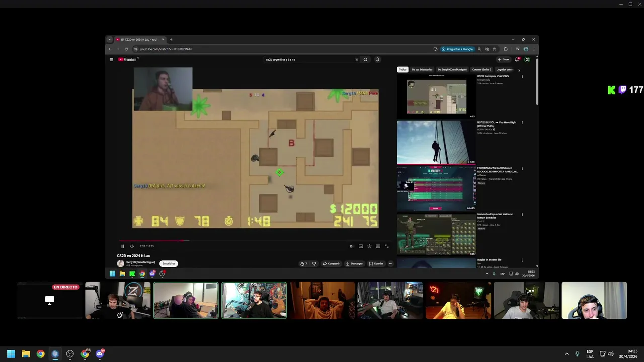The width and height of the screenshot is (644, 362).
Task: Open options for CS2D Gameplay 2vs2 2025
Action: click(522, 77)
